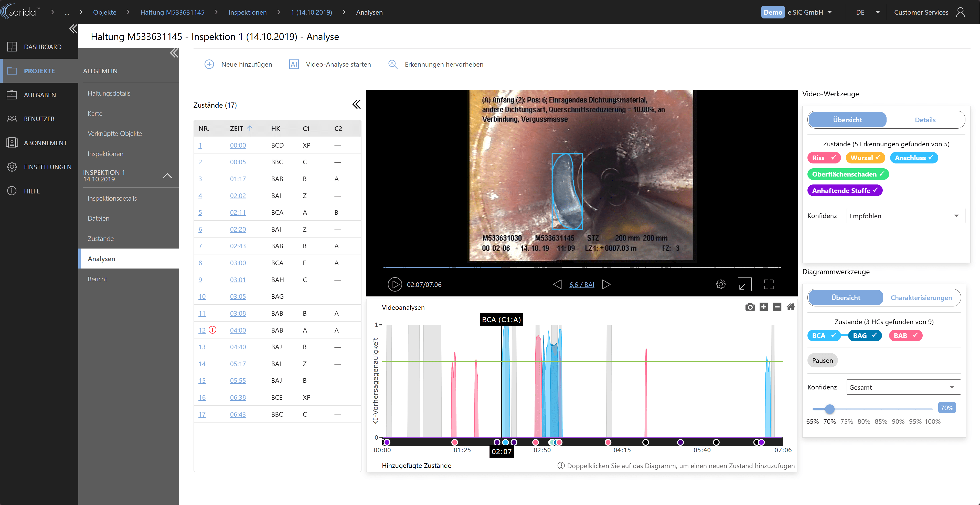
Task: Click the Erkennungen hervorheben magnifier icon
Action: pos(393,64)
